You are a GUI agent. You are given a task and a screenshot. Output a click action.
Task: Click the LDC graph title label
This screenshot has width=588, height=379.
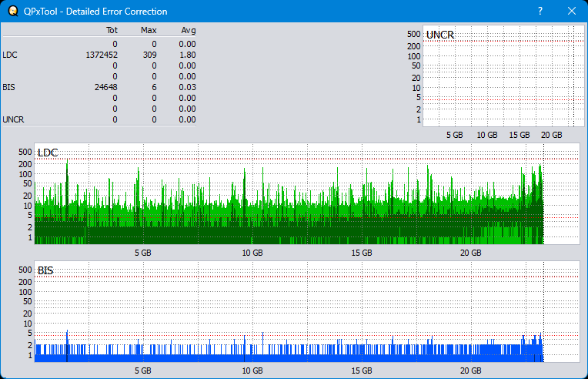coord(48,153)
